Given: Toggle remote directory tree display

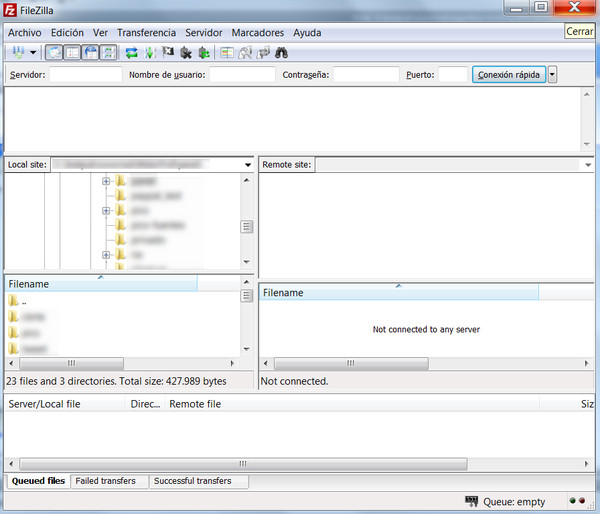Looking at the screenshot, I should click(x=91, y=52).
